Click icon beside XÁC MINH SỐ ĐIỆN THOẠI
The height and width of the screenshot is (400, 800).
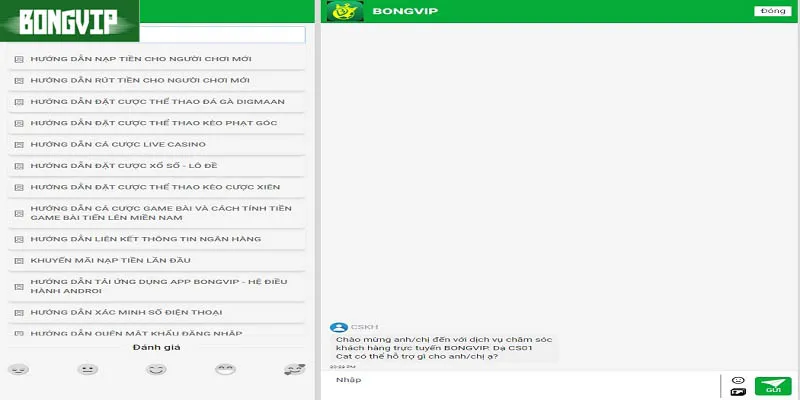pyautogui.click(x=19, y=313)
